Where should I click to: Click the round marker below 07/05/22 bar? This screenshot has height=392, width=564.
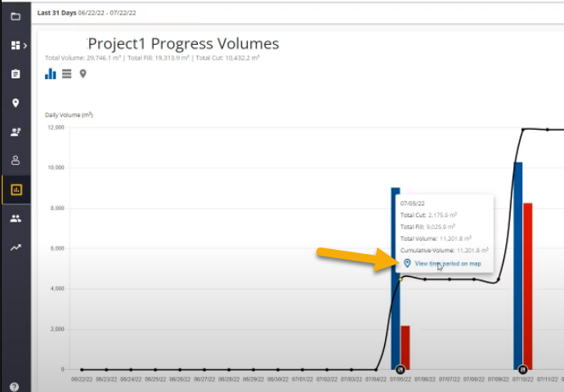pos(398,370)
